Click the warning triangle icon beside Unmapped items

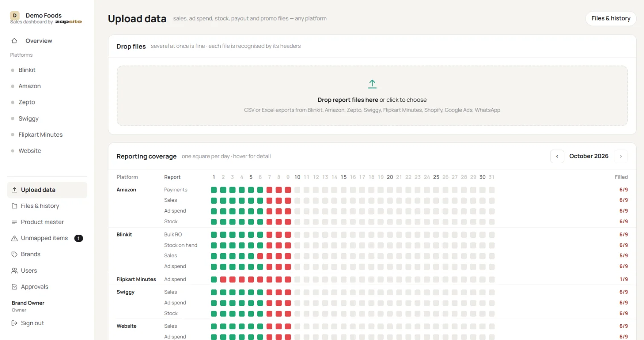tap(14, 238)
